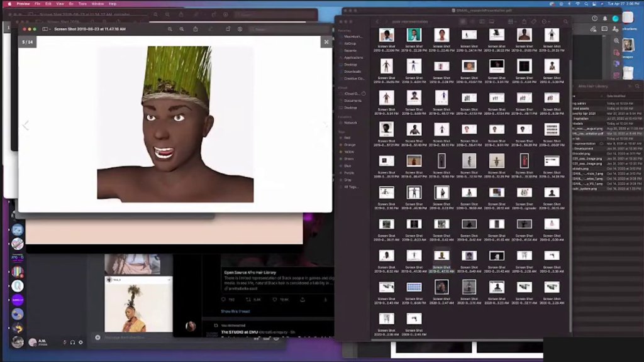This screenshot has width=644, height=362.
Task: Select Recents in Finder sidebar
Action: pos(350,50)
